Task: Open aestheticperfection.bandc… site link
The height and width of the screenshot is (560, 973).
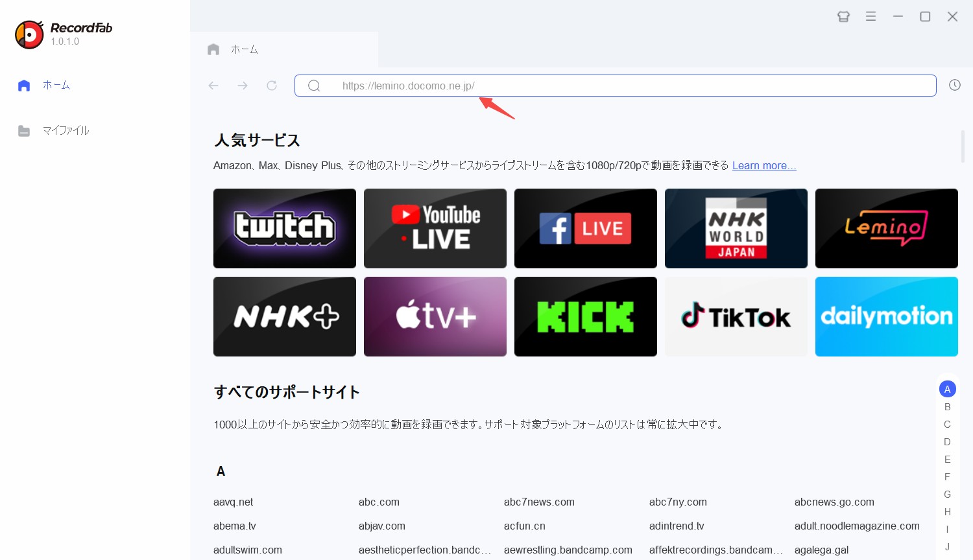Action: click(424, 550)
